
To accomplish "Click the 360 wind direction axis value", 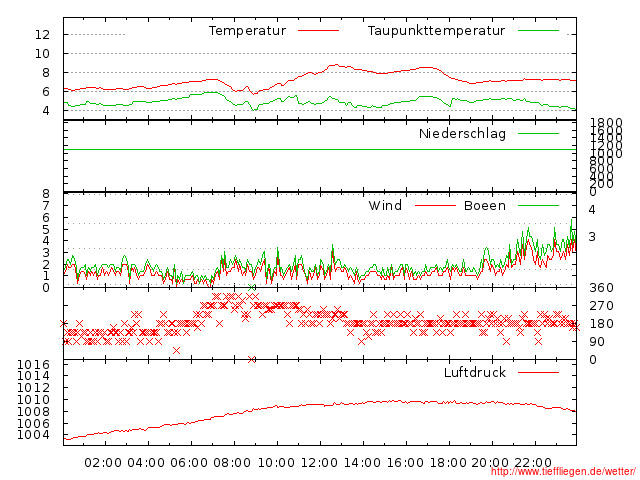I will coord(601,288).
